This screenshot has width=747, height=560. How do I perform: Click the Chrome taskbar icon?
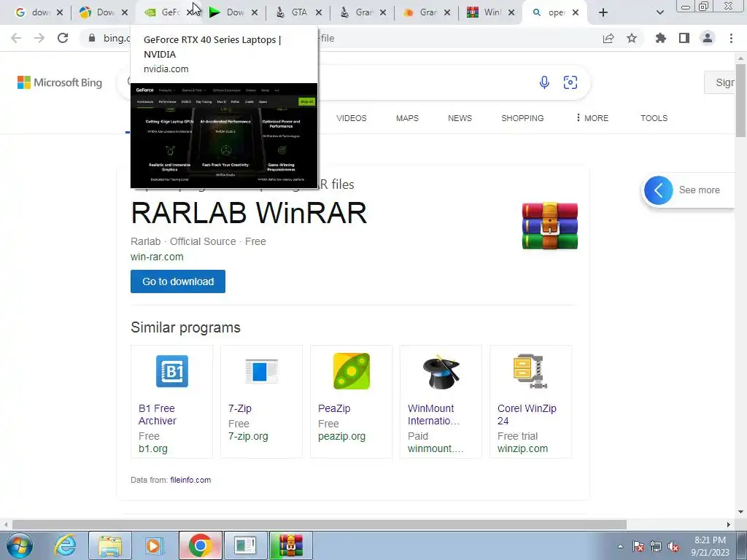tap(200, 545)
